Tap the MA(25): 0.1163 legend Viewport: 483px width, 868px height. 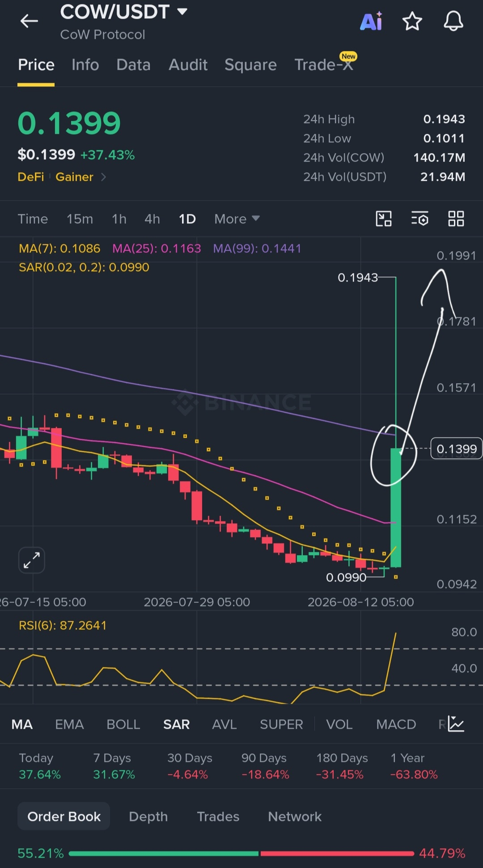pyautogui.click(x=157, y=248)
